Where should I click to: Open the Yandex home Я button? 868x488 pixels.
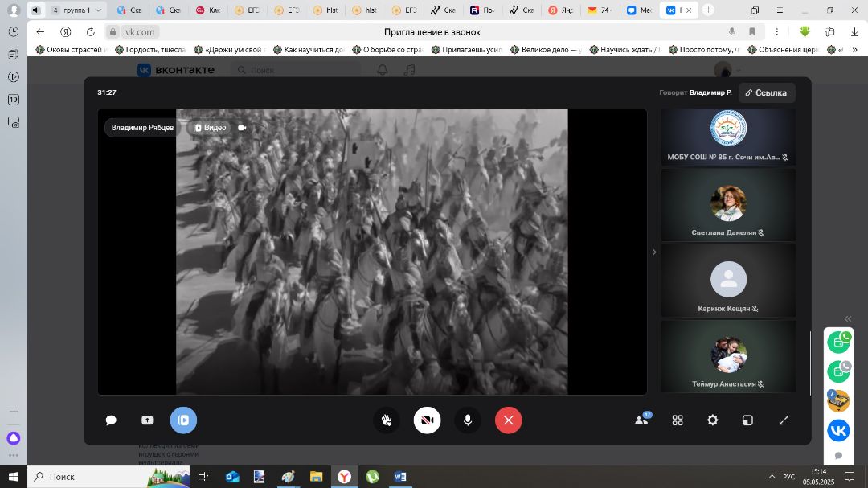pos(66,31)
